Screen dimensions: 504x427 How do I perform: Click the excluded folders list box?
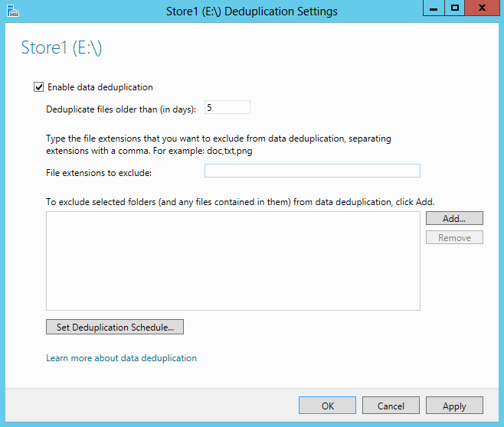pyautogui.click(x=233, y=261)
